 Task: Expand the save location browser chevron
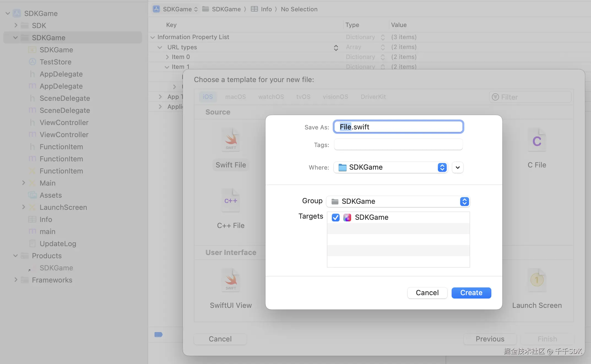(457, 167)
